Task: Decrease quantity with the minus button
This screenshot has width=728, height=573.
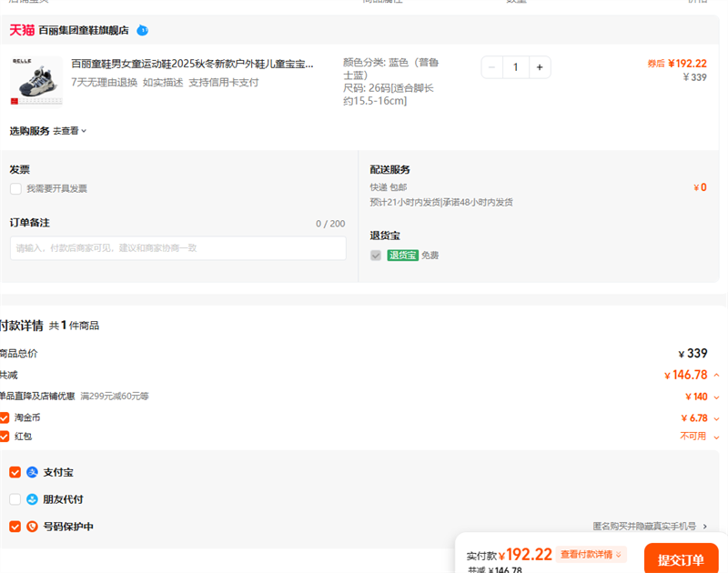Action: (x=492, y=67)
